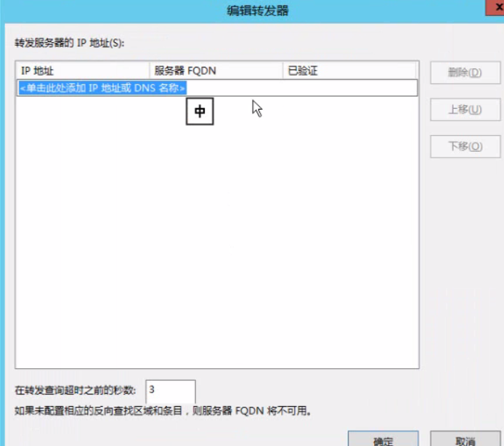The width and height of the screenshot is (504, 446).
Task: Click the 下移(O) move down button
Action: tap(465, 147)
